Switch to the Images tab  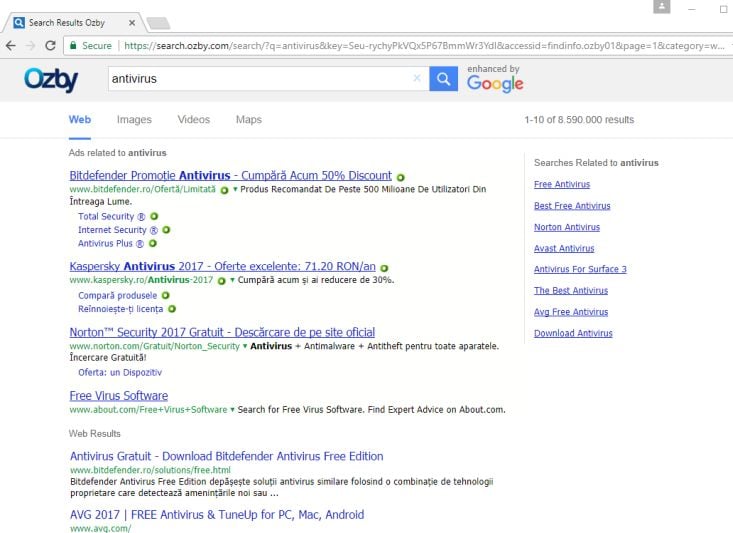coord(134,120)
